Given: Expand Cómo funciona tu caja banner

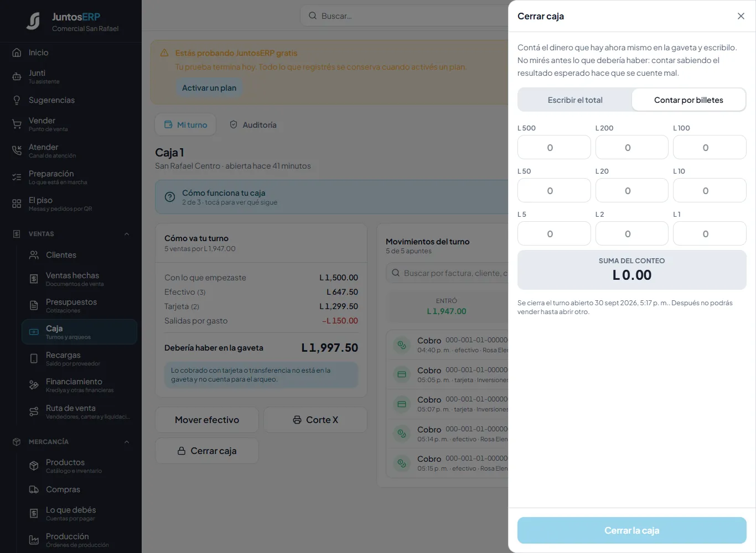Looking at the screenshot, I should 332,197.
